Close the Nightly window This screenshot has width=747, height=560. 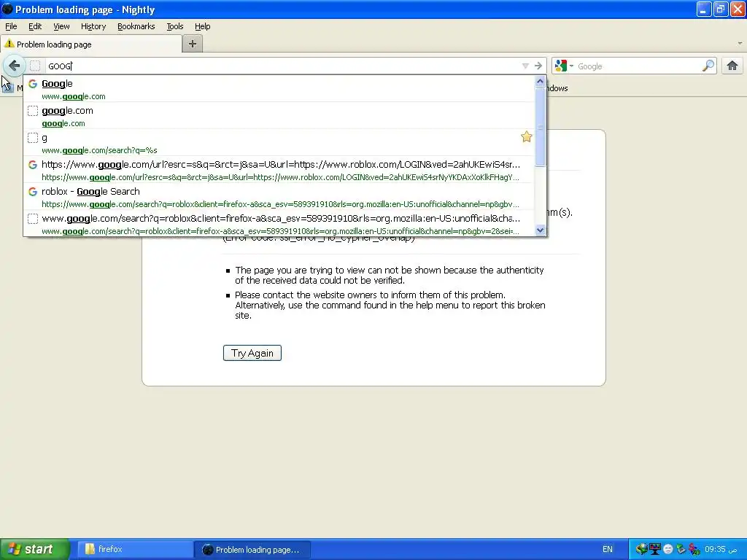738,9
